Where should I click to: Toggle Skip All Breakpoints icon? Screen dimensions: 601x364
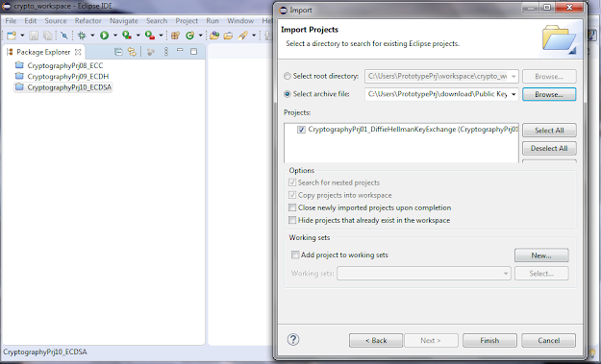pyautogui.click(x=64, y=36)
